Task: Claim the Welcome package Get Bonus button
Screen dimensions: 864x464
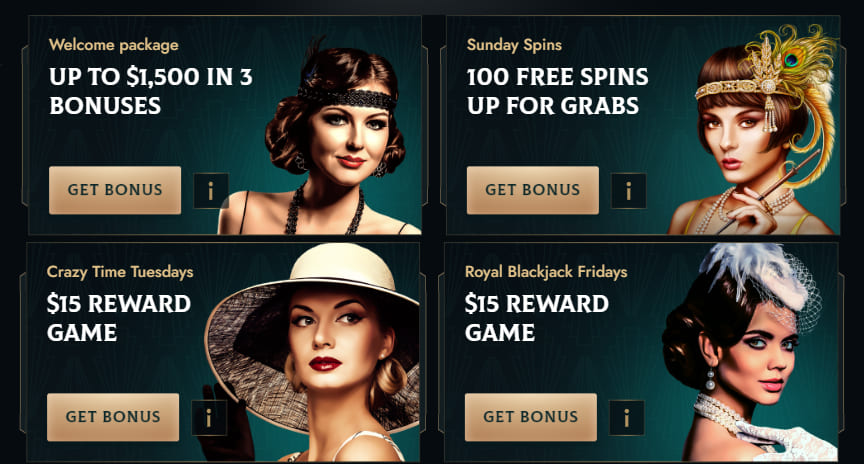Action: pyautogui.click(x=115, y=190)
